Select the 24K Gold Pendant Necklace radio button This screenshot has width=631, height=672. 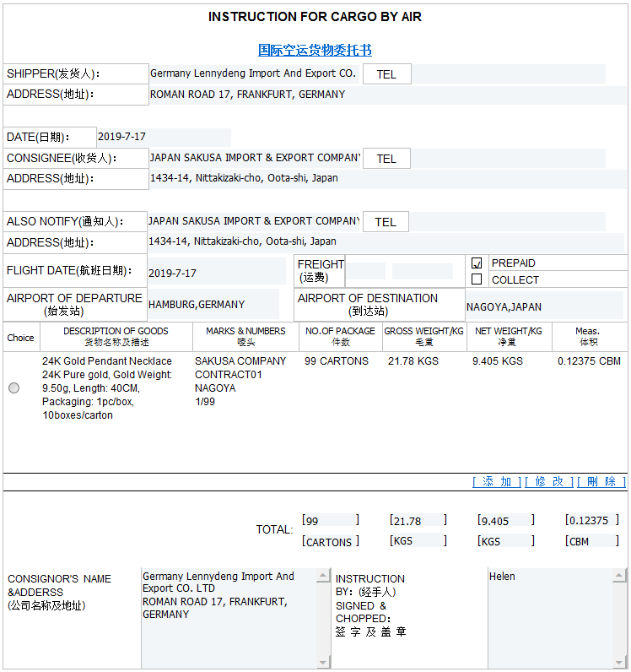[x=14, y=388]
